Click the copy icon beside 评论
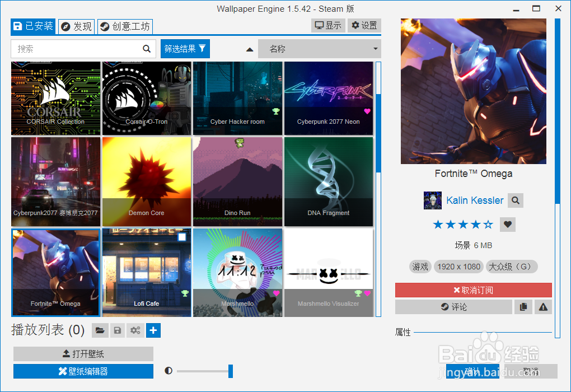The image size is (571, 392). pyautogui.click(x=523, y=307)
